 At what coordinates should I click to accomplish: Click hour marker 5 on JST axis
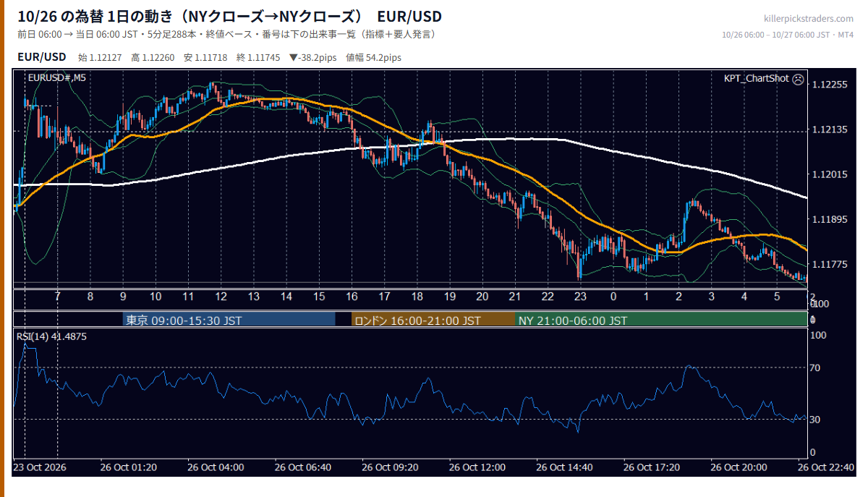pyautogui.click(x=777, y=297)
